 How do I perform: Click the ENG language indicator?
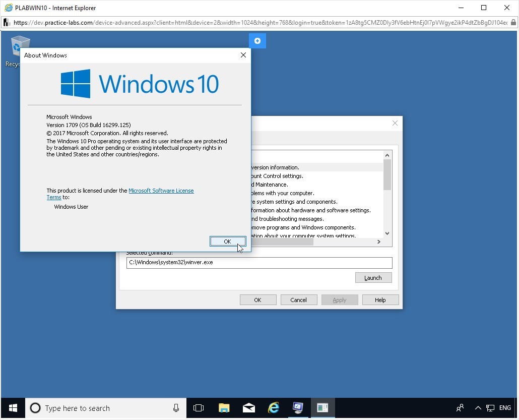(505, 408)
